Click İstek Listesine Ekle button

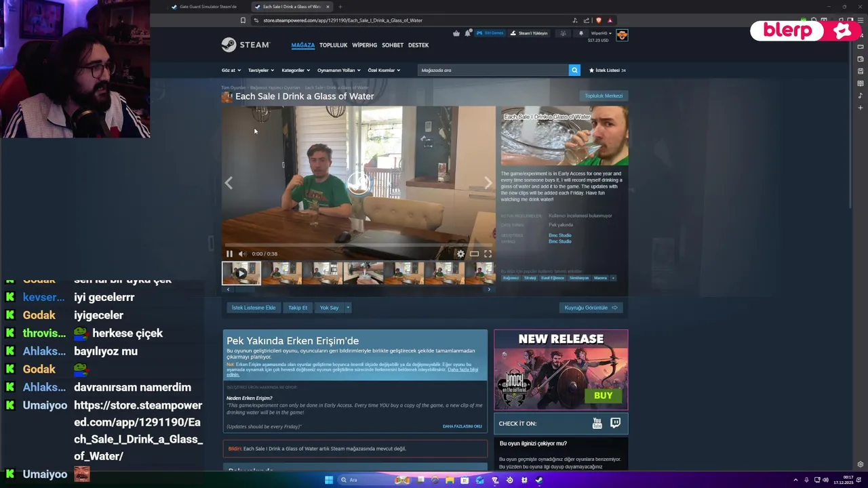pos(254,308)
